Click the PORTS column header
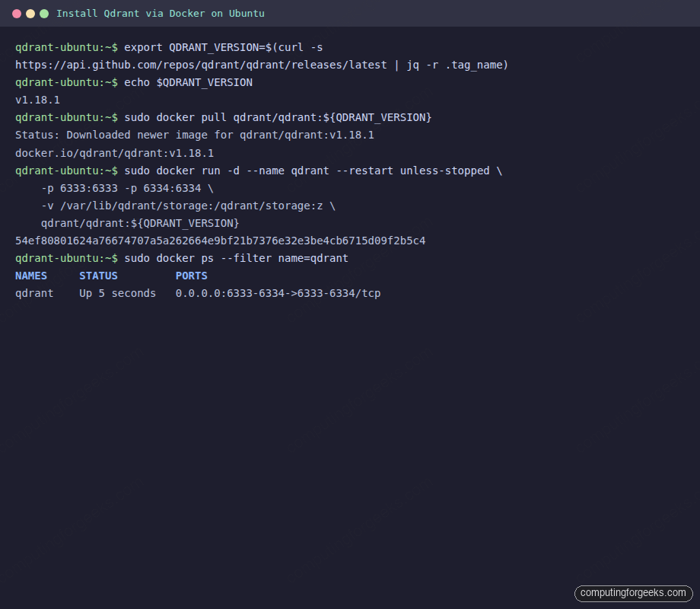The width and height of the screenshot is (700, 609). [x=191, y=276]
